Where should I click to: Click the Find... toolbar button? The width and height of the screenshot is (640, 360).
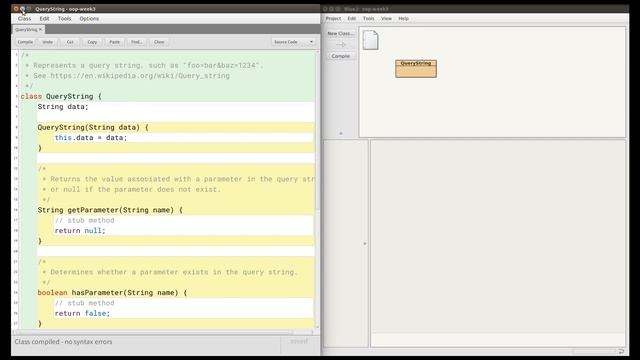click(137, 42)
